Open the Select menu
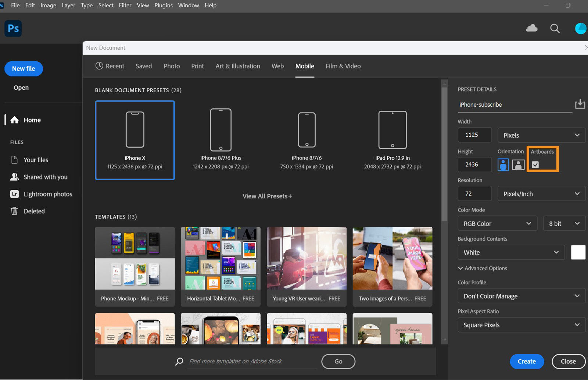This screenshot has width=588, height=380. 106,5
